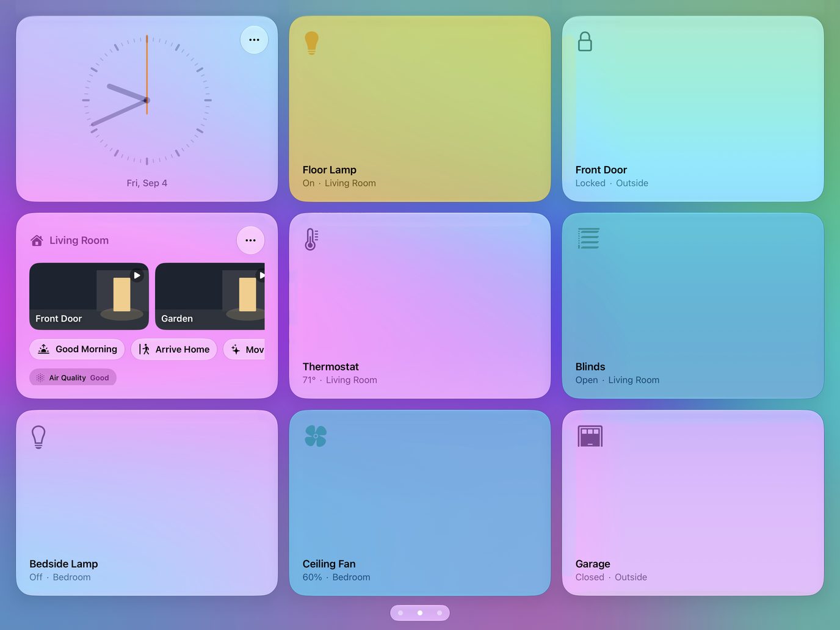Toggle the Blinds open state tile

tap(693, 306)
